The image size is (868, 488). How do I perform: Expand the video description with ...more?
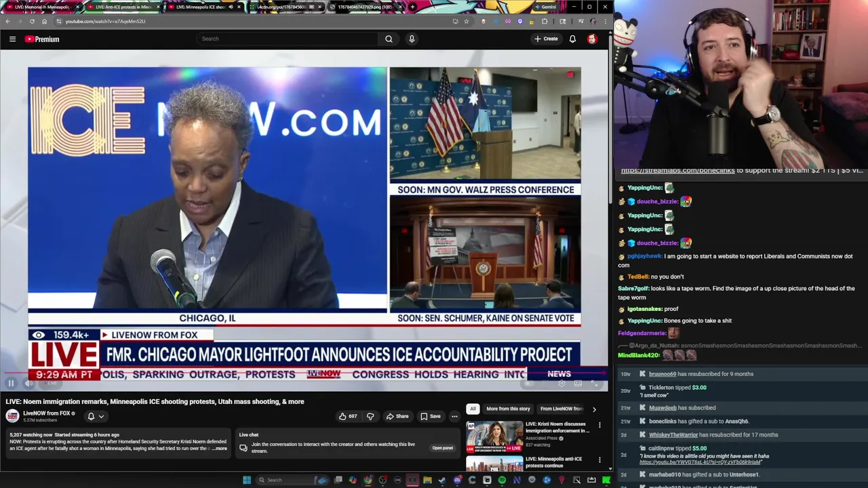[219, 449]
